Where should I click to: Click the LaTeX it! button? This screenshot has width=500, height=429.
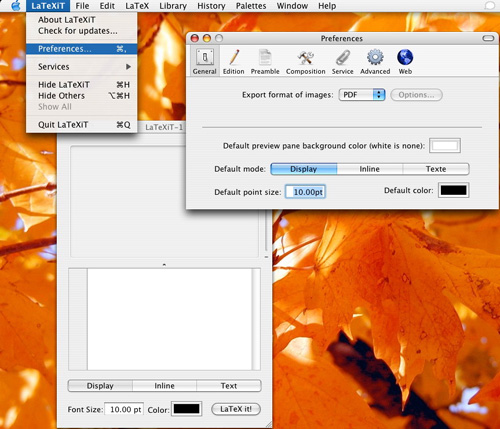[x=236, y=409]
